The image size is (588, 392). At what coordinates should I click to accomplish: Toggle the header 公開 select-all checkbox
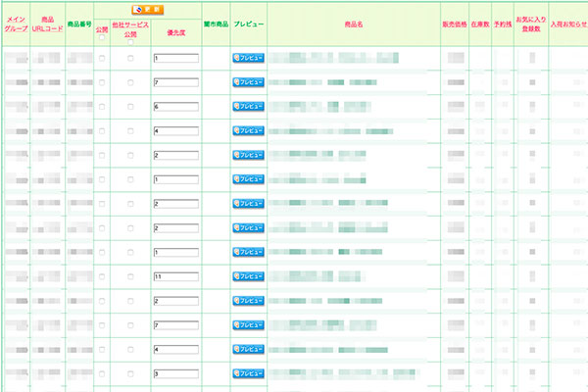pyautogui.click(x=102, y=37)
